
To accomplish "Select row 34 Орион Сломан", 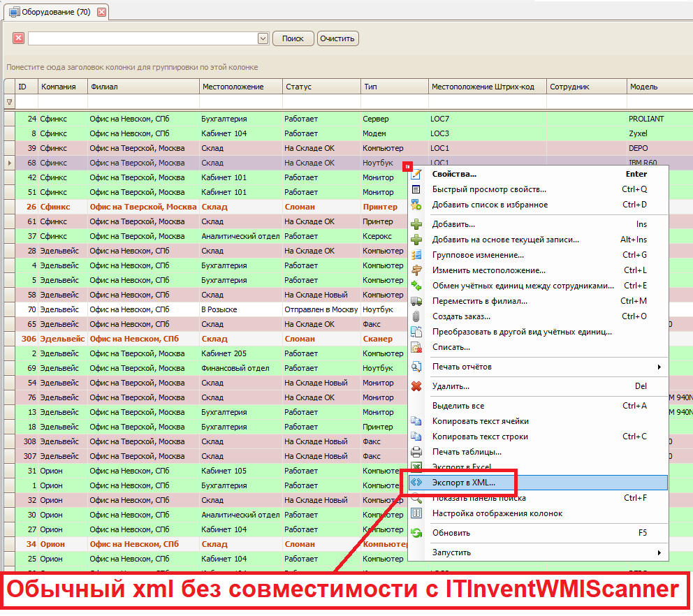I will [210, 545].
